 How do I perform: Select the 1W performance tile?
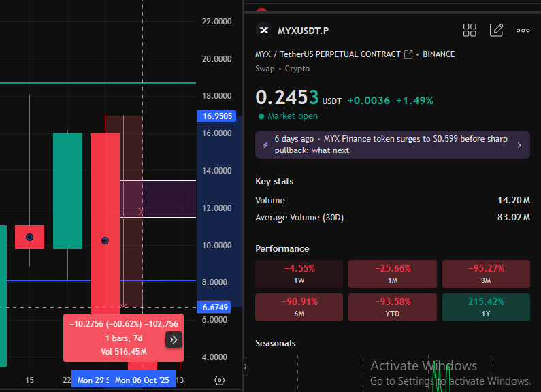(299, 274)
